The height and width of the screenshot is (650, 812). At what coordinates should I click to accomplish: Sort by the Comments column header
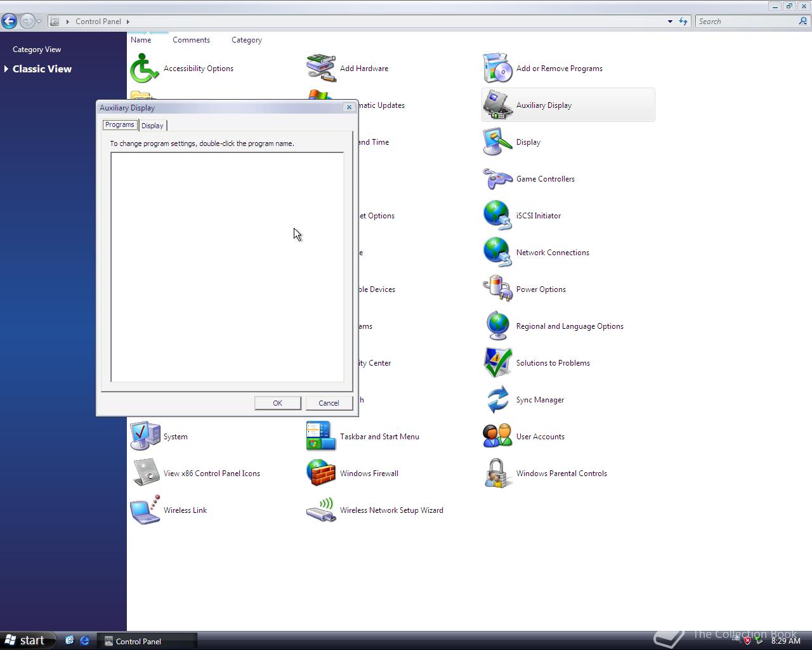coord(191,40)
